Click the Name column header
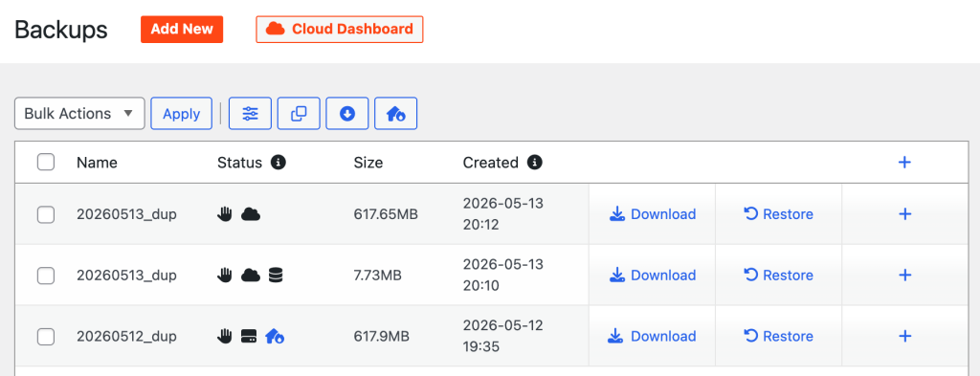Screen dimensions: 980x376 click(97, 163)
